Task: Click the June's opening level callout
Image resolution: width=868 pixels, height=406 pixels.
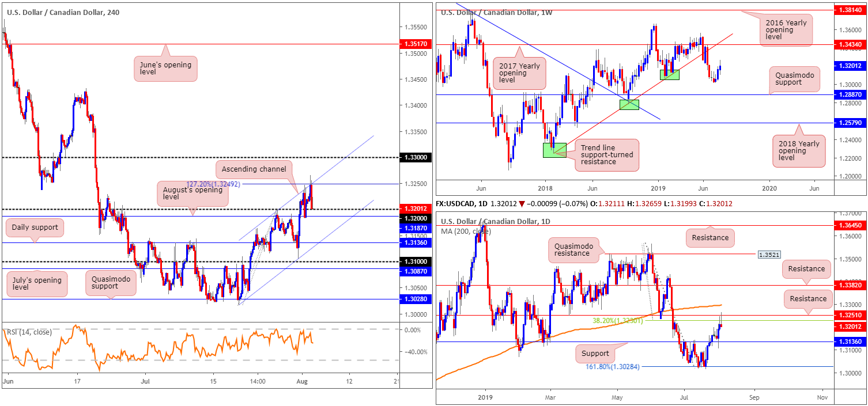Action: point(165,69)
